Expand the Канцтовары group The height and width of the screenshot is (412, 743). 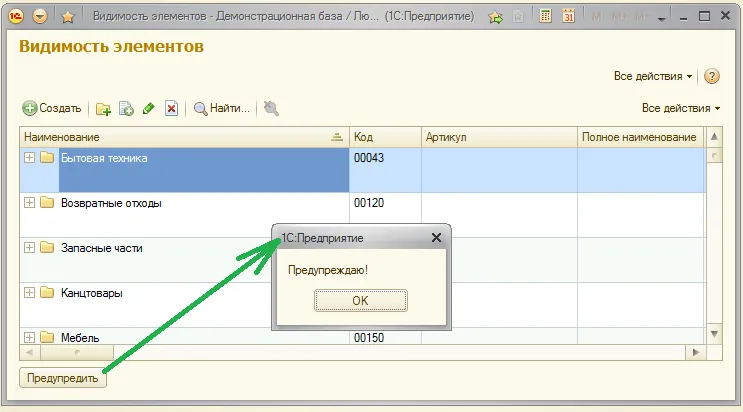tap(29, 293)
